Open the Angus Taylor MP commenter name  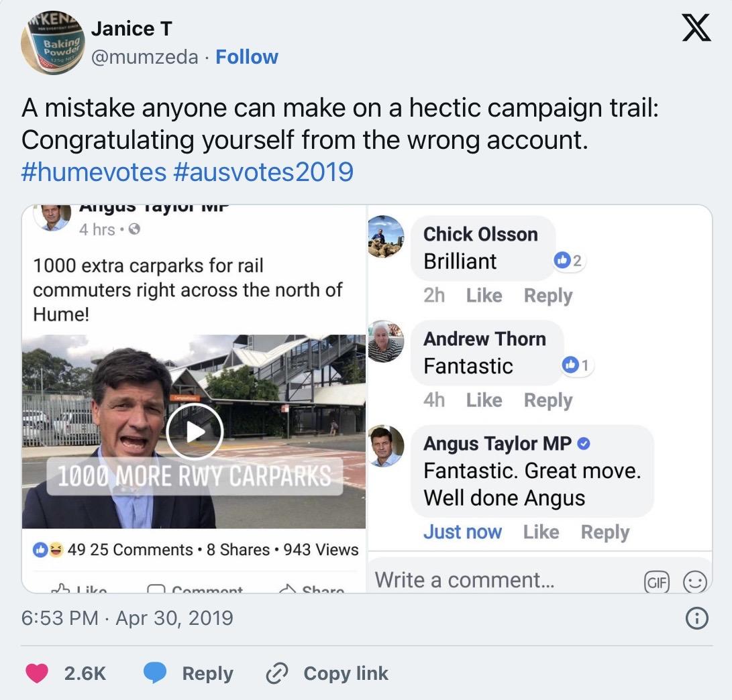pyautogui.click(x=497, y=443)
